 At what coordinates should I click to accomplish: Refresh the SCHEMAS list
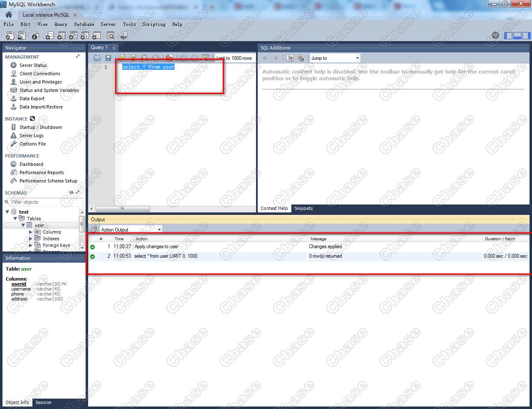[x=71, y=192]
